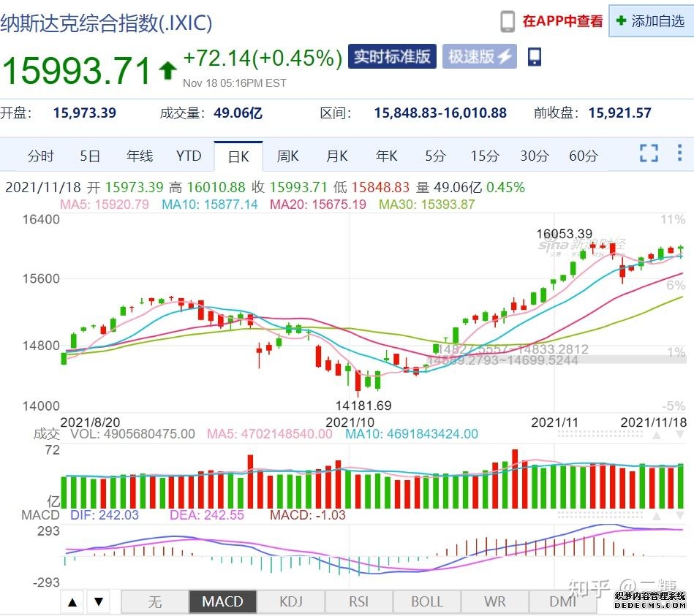The height and width of the screenshot is (616, 694).
Task: Click the 前收盘 15,921.57 value
Action: (x=619, y=113)
